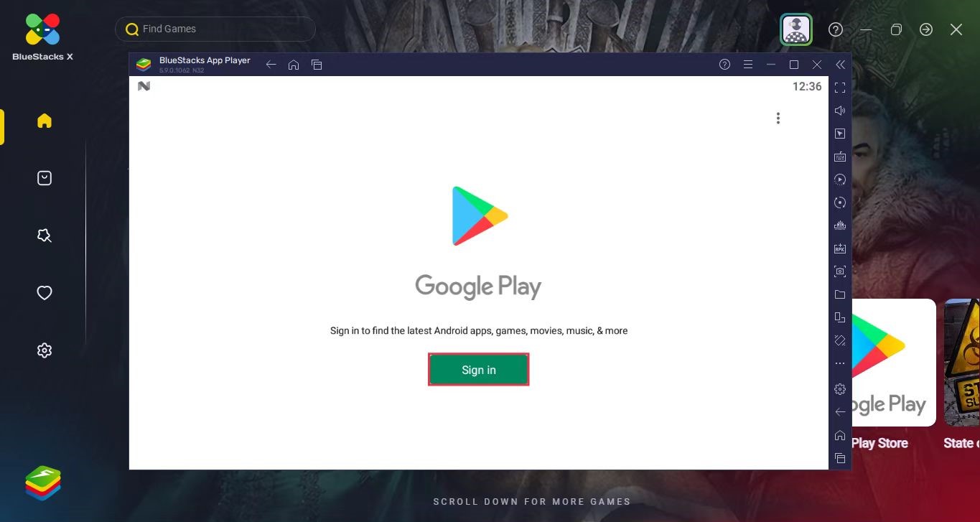This screenshot has height=522, width=980.
Task: Toggle the cursor lock icon
Action: (x=840, y=134)
